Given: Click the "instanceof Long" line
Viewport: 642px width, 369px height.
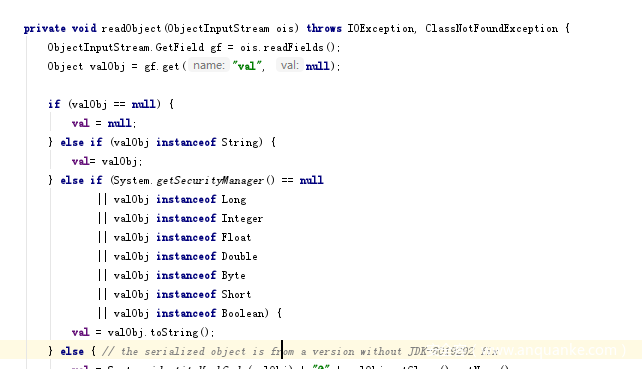Looking at the screenshot, I should [x=172, y=199].
